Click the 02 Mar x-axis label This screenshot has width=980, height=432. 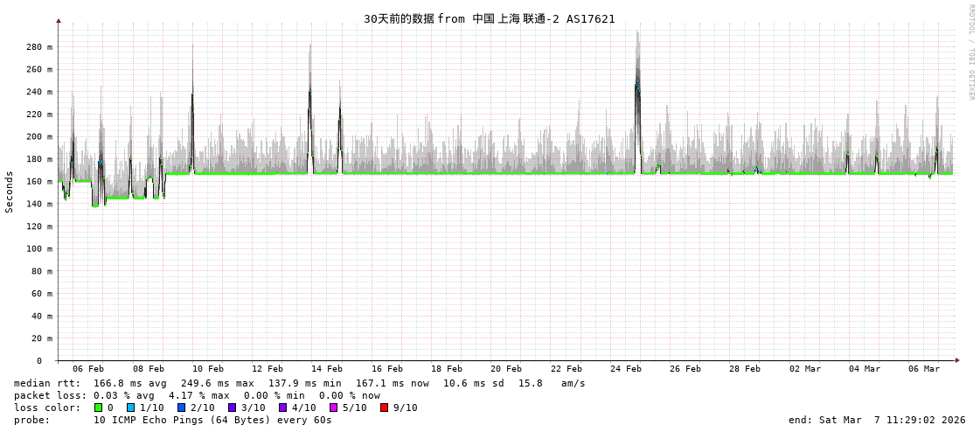805,369
